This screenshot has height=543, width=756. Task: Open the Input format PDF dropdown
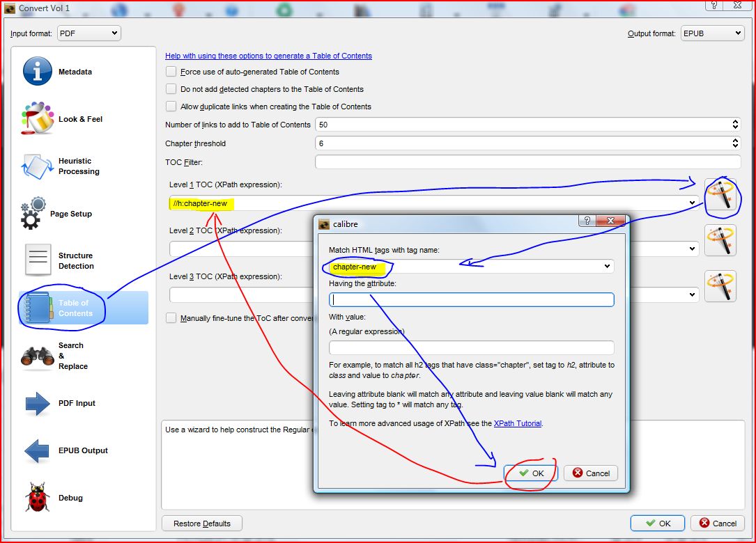coord(88,33)
